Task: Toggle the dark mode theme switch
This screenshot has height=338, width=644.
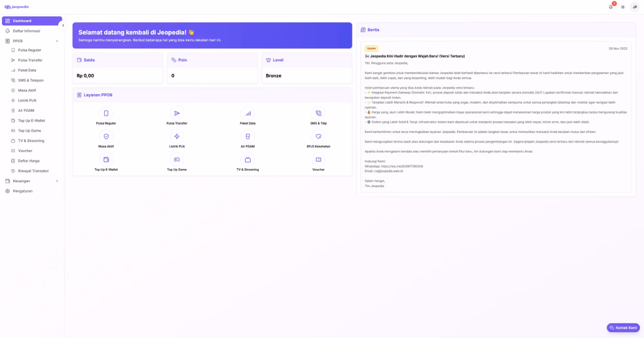Action: (x=622, y=7)
